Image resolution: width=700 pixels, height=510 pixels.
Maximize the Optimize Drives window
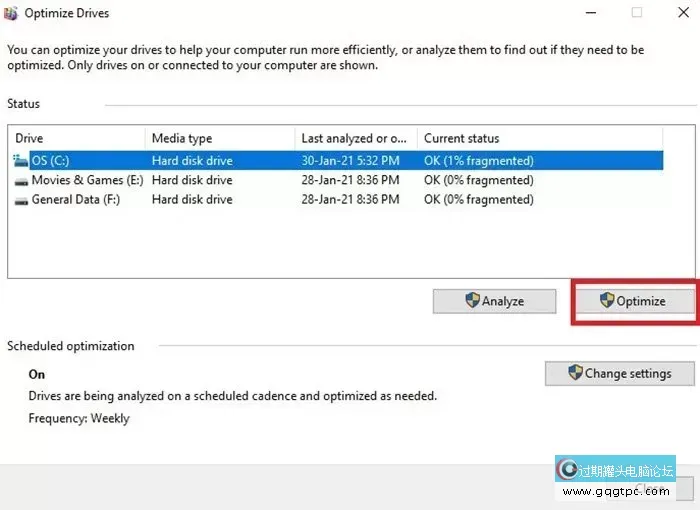tap(637, 13)
